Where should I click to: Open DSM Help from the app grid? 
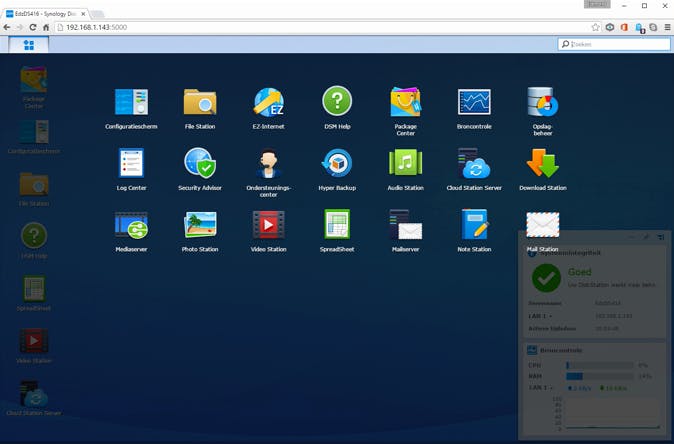[x=337, y=101]
